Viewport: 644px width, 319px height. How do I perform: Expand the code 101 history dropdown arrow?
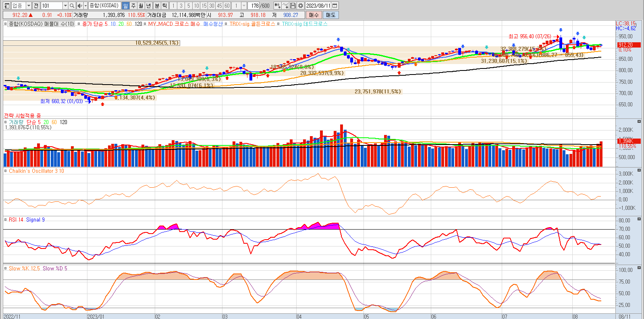[65, 6]
